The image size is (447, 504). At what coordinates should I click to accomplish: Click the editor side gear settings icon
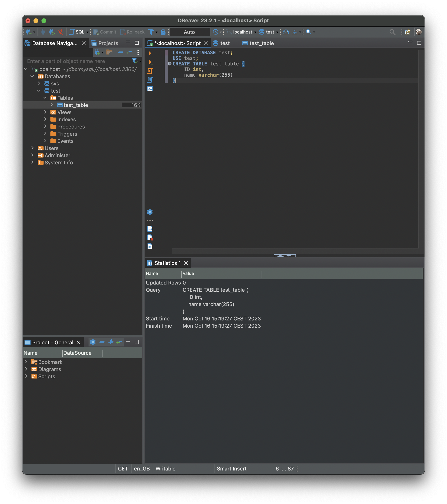tap(150, 212)
